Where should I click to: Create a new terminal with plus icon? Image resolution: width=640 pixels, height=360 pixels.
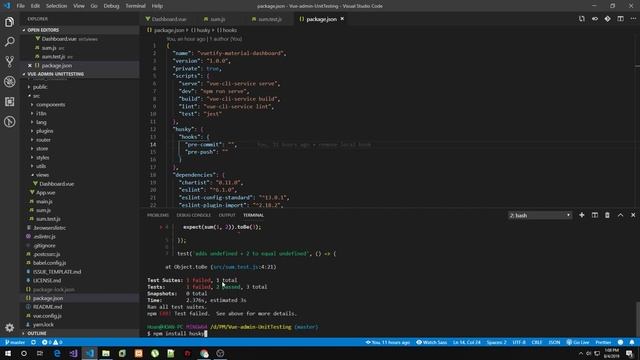tap(582, 215)
